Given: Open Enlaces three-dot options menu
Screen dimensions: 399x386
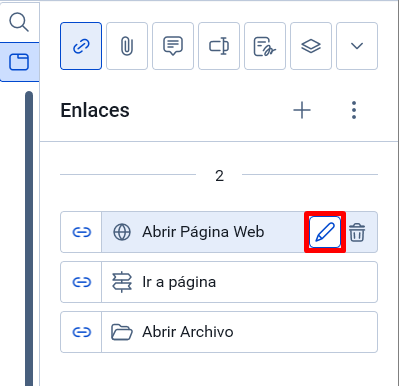Looking at the screenshot, I should (x=354, y=110).
